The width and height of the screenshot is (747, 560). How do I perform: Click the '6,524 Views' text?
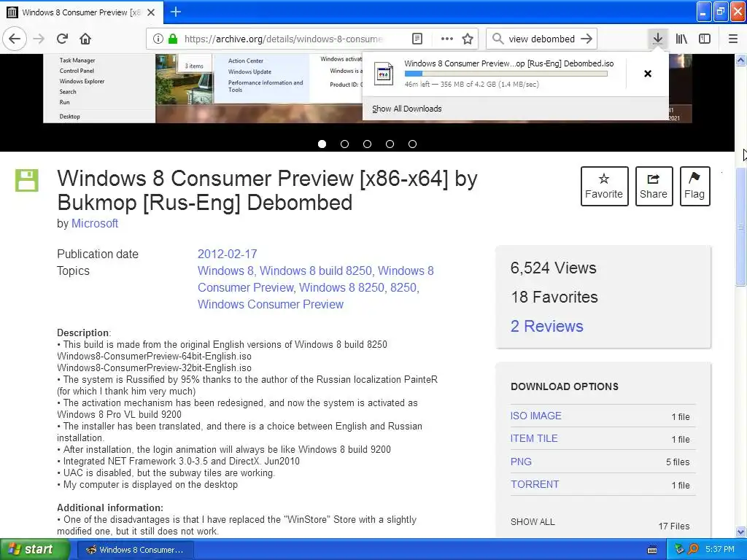coord(553,268)
